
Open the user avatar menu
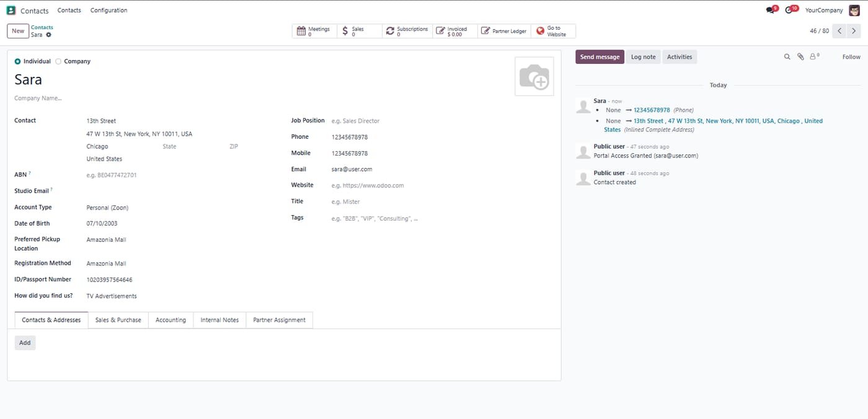tap(854, 10)
